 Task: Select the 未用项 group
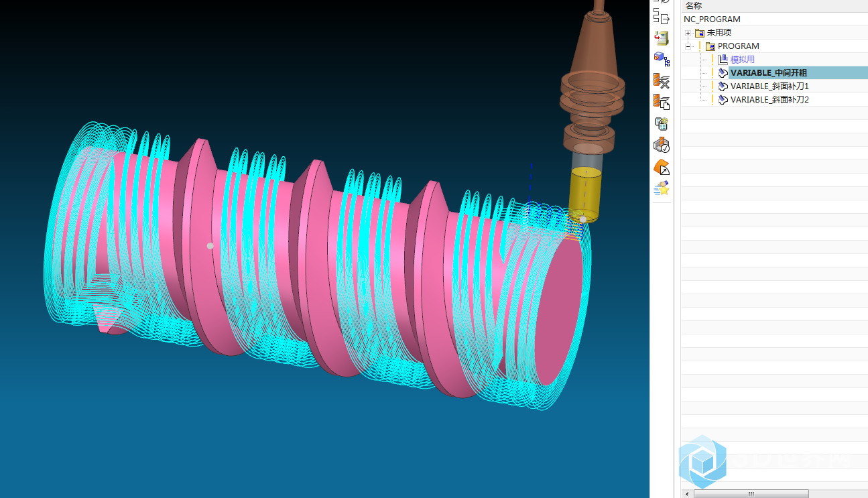pyautogui.click(x=719, y=33)
